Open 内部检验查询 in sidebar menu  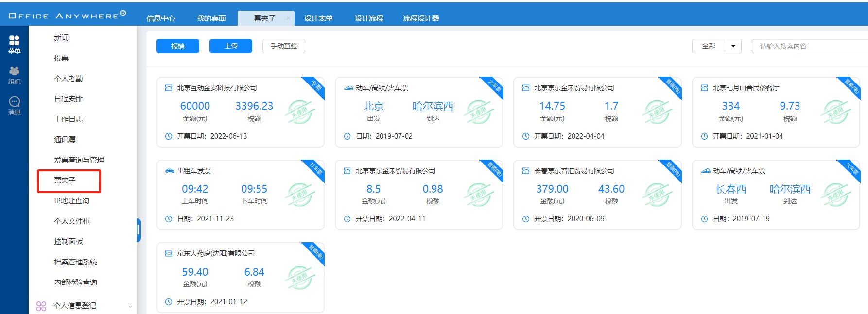pos(75,282)
